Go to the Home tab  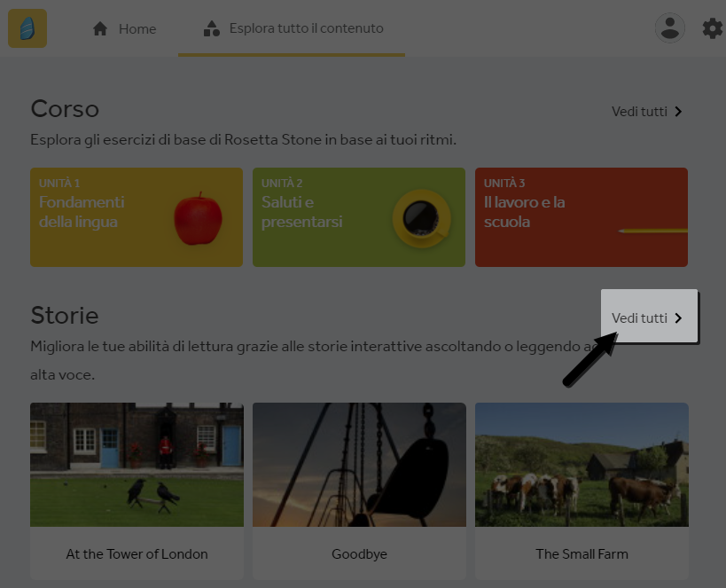(x=124, y=28)
